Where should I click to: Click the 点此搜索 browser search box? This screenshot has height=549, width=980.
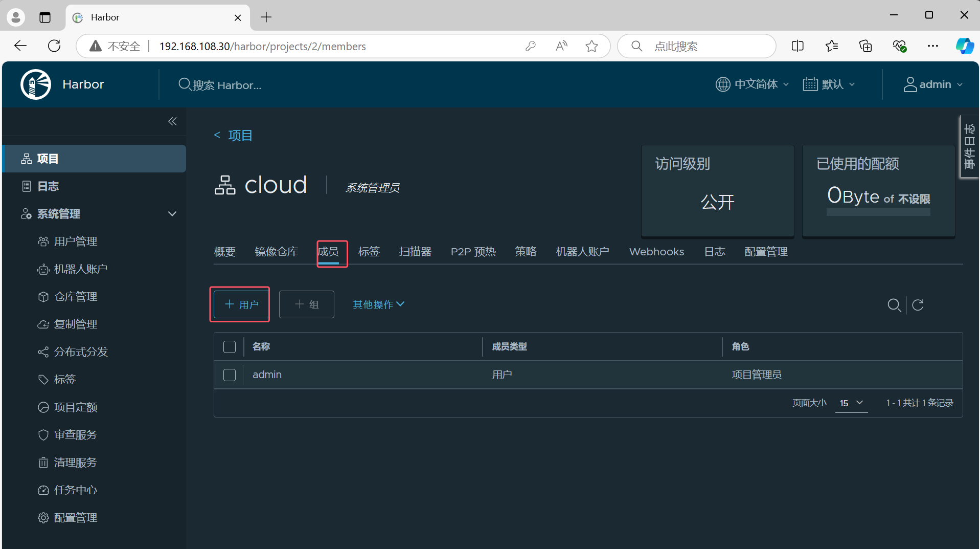click(697, 46)
